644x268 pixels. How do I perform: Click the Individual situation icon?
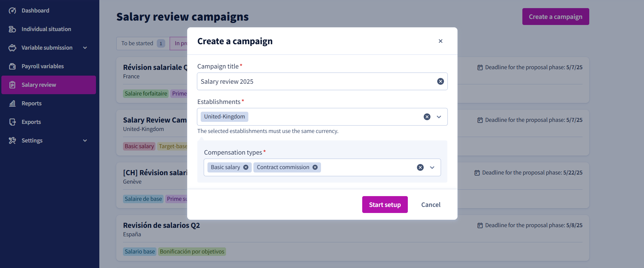tap(13, 29)
